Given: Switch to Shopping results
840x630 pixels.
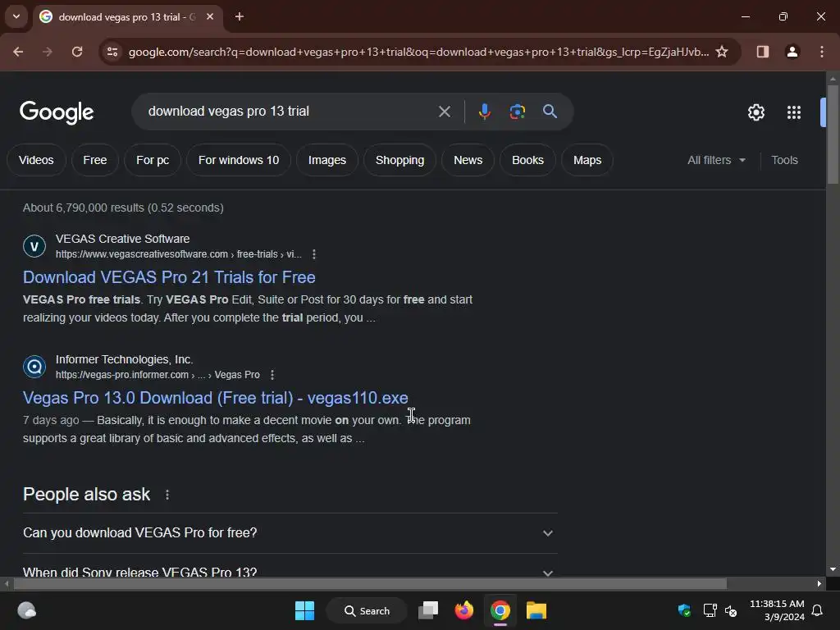Looking at the screenshot, I should coord(399,160).
